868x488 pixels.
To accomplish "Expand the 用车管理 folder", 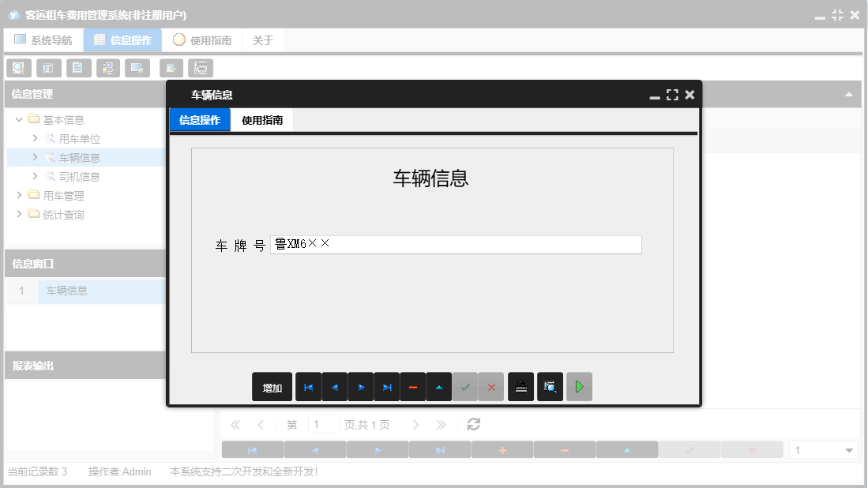I will 19,195.
